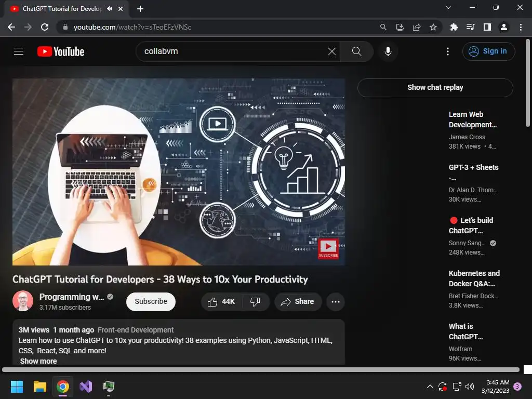The width and height of the screenshot is (532, 399).
Task: Click the Sonny Sang channel name
Action: (467, 243)
